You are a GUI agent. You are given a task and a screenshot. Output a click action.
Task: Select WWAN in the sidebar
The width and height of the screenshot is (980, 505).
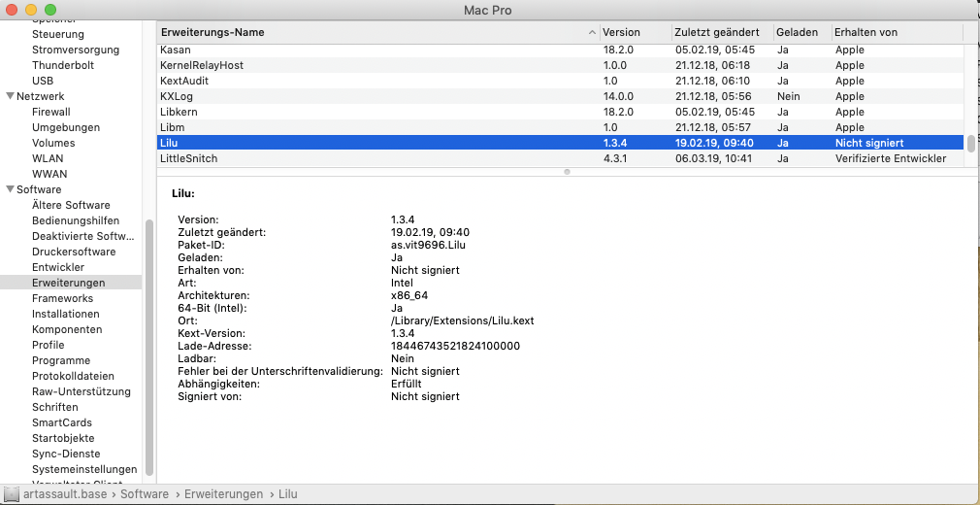coord(49,174)
